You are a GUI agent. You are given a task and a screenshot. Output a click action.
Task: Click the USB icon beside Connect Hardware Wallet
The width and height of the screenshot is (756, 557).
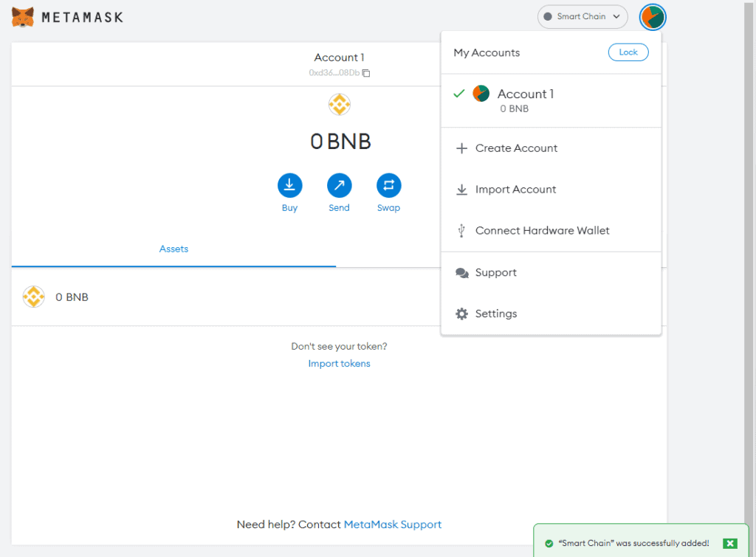461,231
